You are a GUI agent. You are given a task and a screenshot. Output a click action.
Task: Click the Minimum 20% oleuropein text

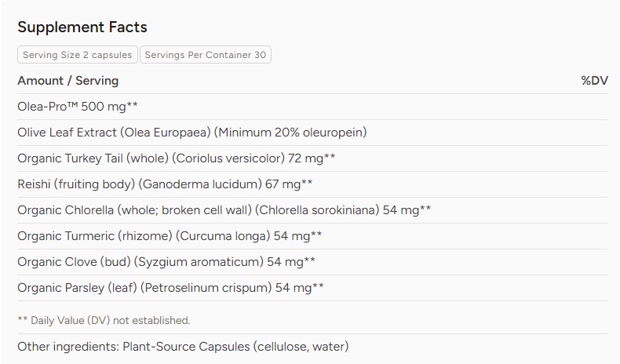click(x=290, y=133)
